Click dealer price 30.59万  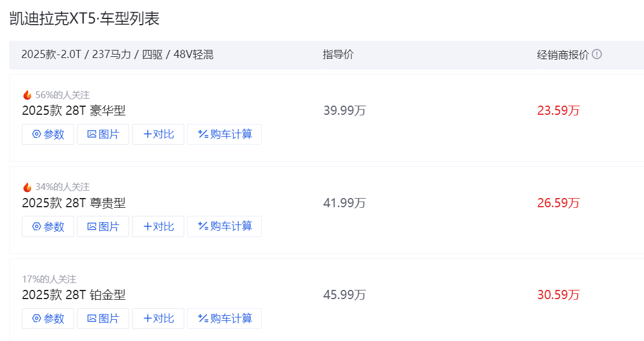[x=558, y=294]
